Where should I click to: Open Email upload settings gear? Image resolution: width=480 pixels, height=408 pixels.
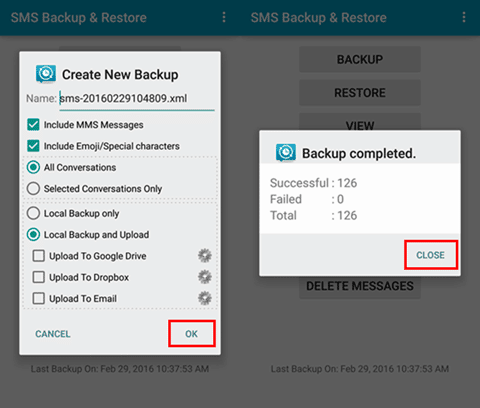click(205, 298)
